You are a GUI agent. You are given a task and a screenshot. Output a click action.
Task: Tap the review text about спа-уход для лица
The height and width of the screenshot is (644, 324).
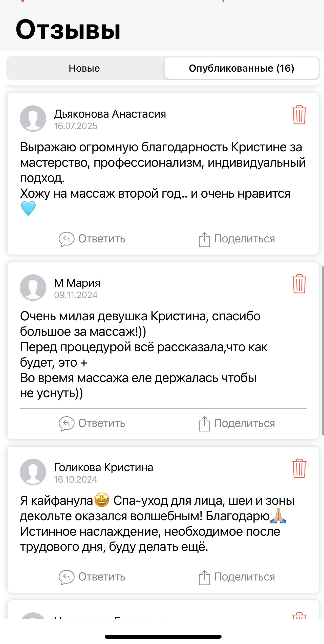[x=157, y=524]
